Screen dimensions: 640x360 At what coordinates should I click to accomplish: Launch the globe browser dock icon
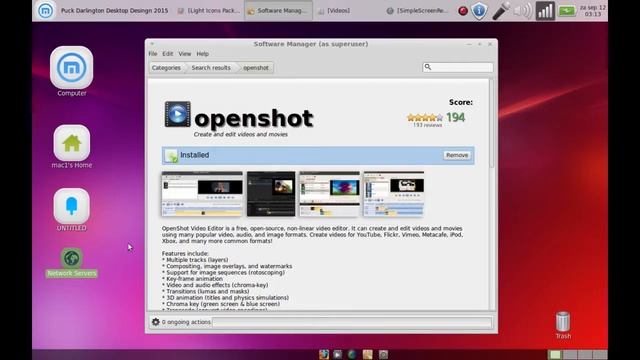(x=352, y=354)
